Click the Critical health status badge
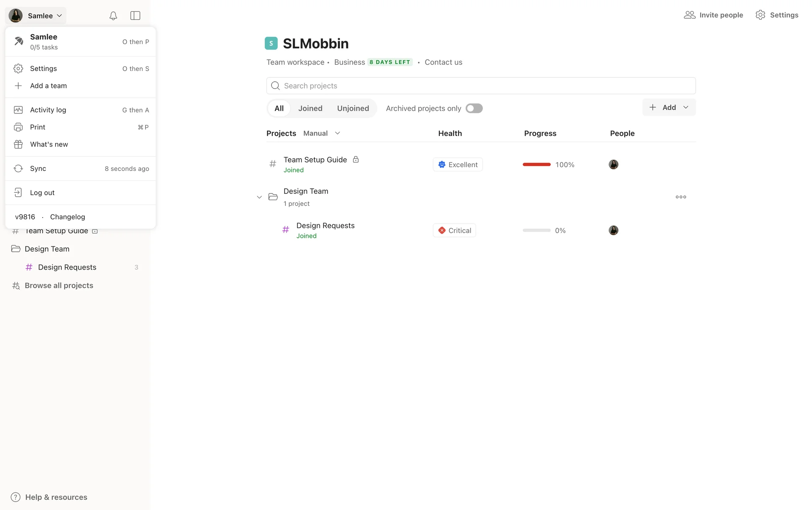The width and height of the screenshot is (812, 510). coord(454,230)
